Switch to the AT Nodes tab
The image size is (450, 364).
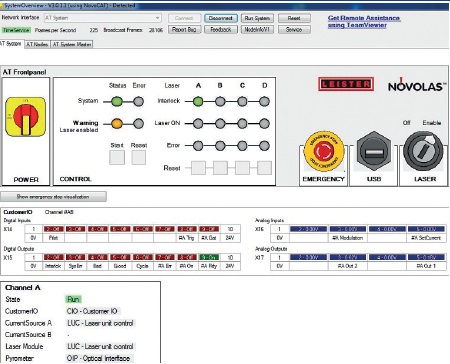coord(37,44)
